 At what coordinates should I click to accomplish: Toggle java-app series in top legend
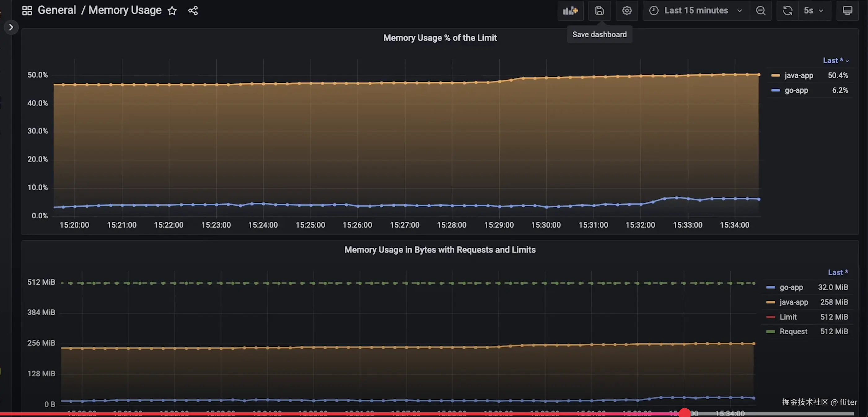click(798, 76)
